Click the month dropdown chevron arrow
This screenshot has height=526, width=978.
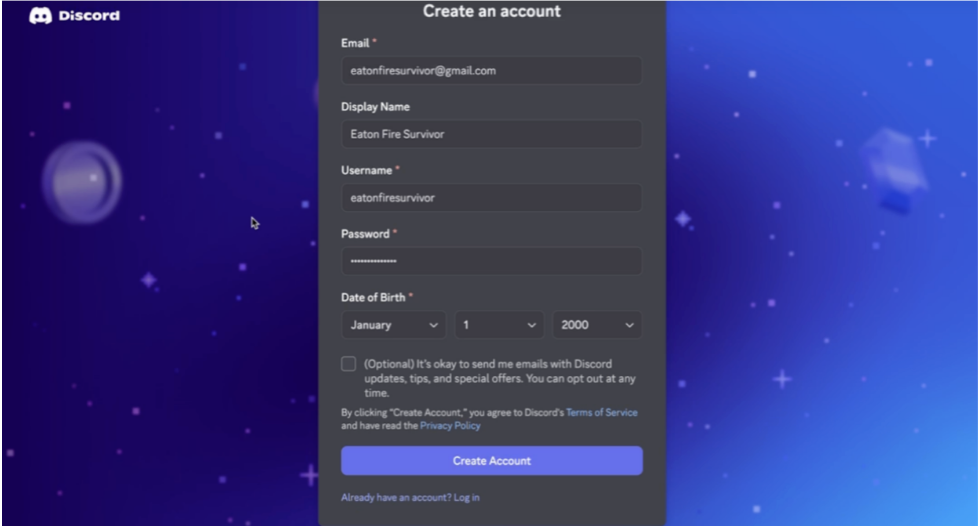tap(433, 325)
